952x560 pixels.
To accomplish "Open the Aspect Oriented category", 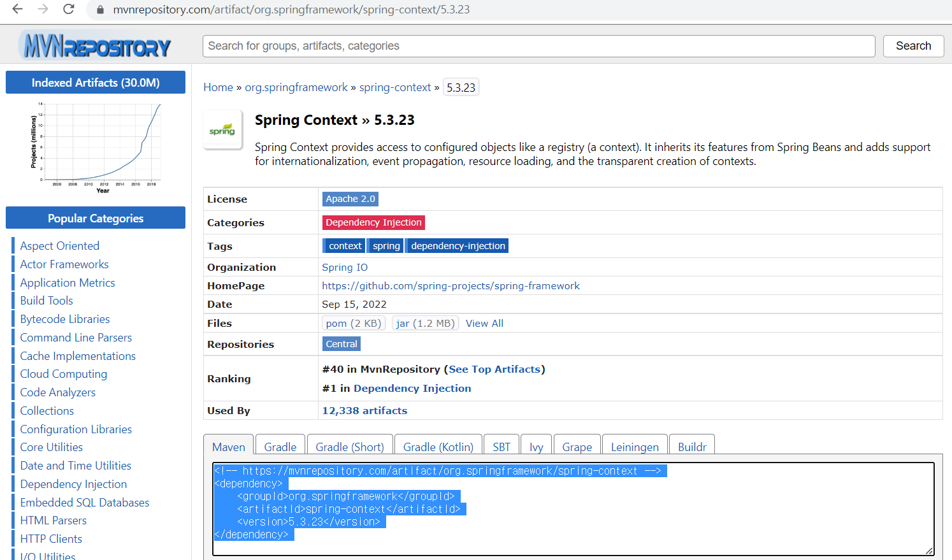I will 60,246.
